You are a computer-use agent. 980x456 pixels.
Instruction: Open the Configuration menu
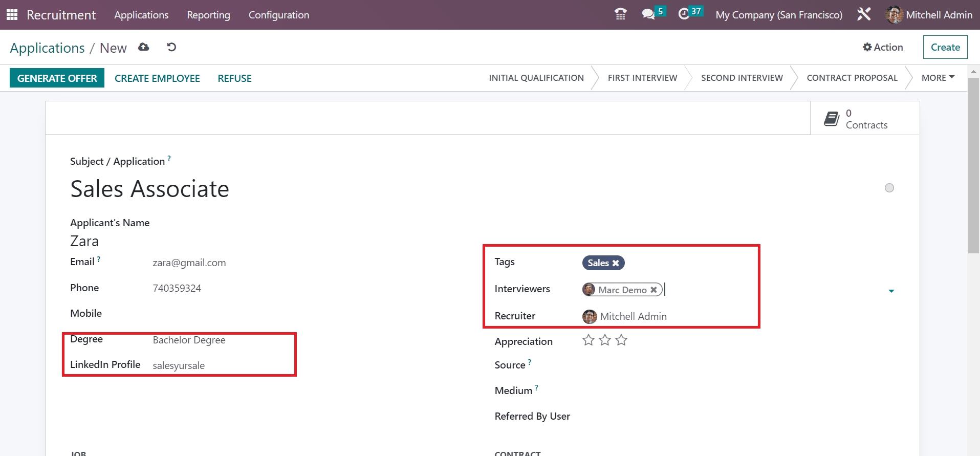point(279,15)
